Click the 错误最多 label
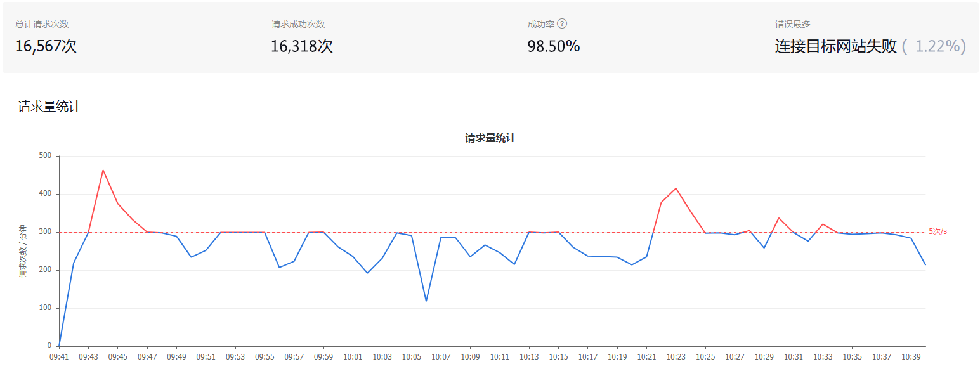Viewport: 980px width, 383px height. (x=792, y=24)
